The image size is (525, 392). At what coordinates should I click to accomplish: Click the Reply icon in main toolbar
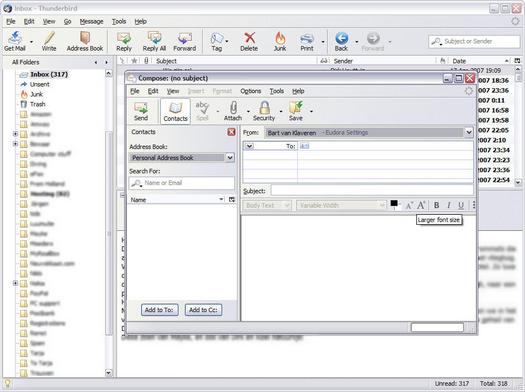click(x=124, y=41)
